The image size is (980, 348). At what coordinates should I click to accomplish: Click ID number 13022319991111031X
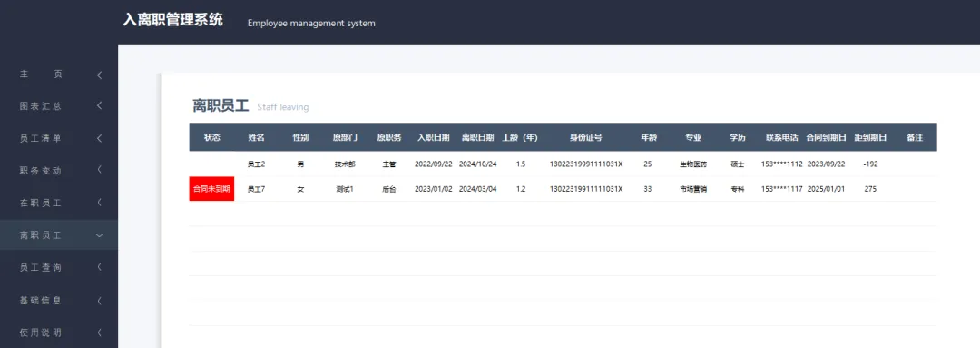586,164
